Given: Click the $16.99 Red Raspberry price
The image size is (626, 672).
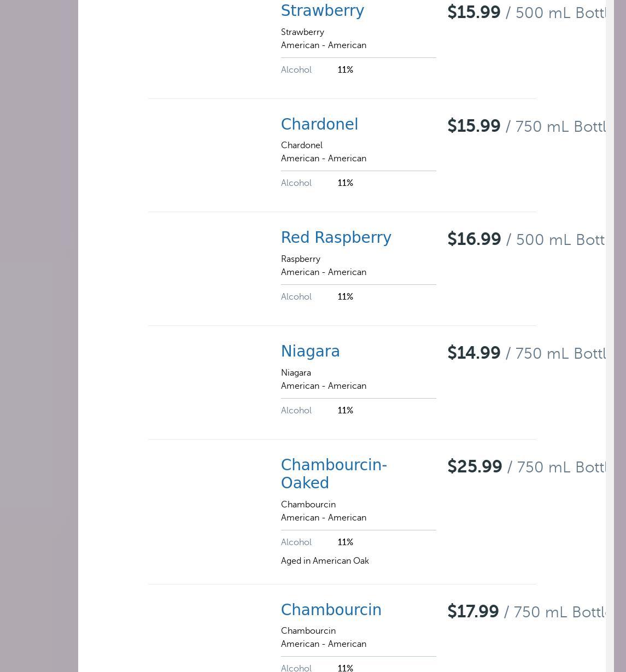Looking at the screenshot, I should pyautogui.click(x=474, y=239).
